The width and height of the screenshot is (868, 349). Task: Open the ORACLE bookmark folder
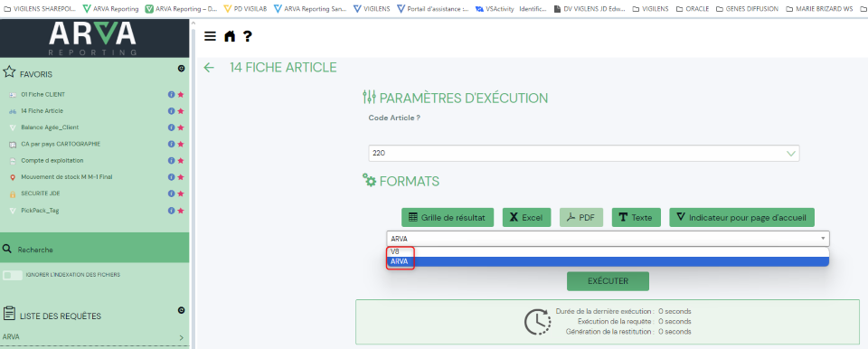(693, 9)
